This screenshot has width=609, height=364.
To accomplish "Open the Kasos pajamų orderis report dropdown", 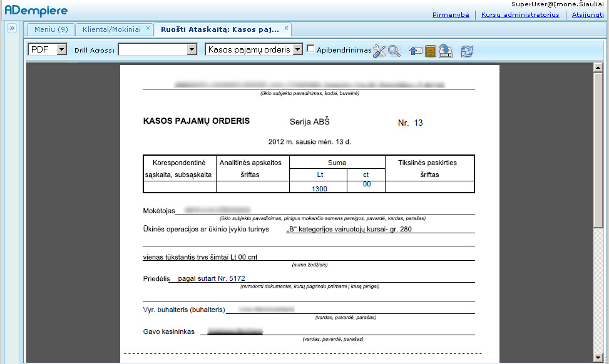I will coord(298,49).
